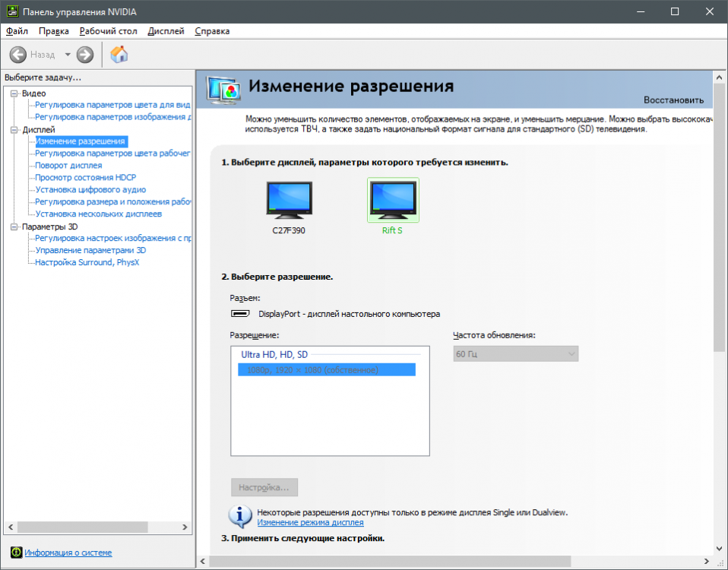The width and height of the screenshot is (728, 570).
Task: Open Поворот дисплея task
Action: click(68, 165)
